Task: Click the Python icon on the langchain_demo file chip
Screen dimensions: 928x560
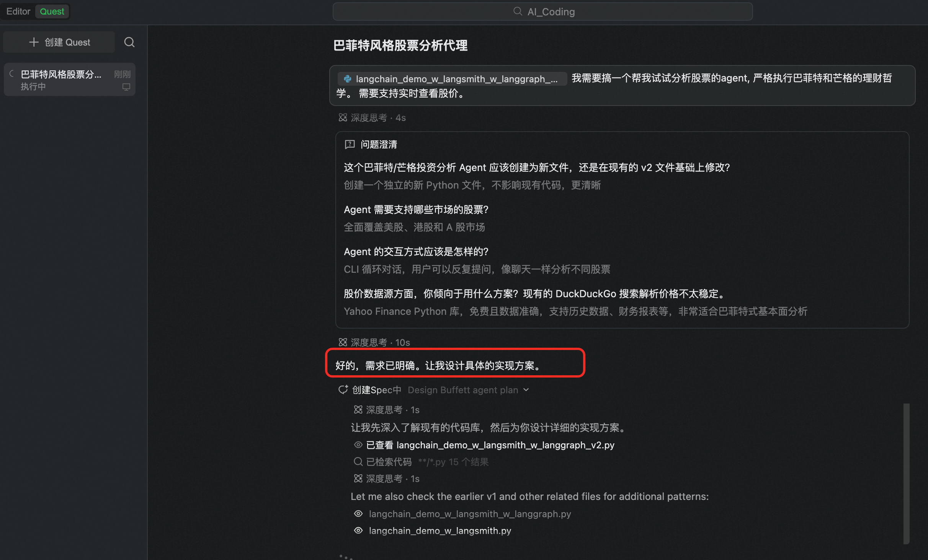Action: [347, 79]
